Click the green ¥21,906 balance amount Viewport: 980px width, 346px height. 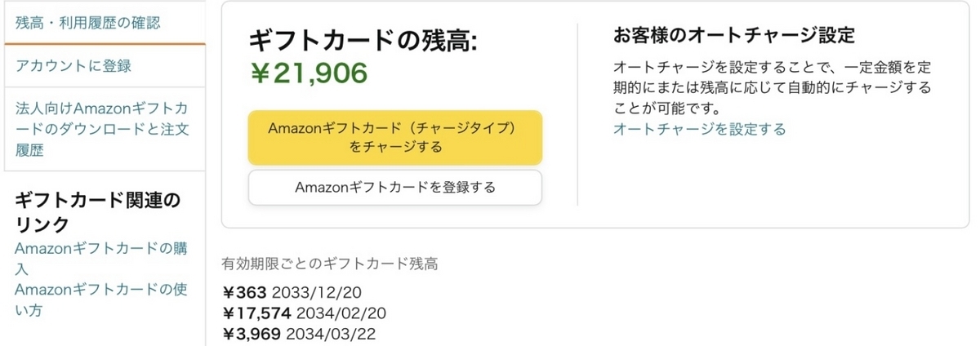309,73
